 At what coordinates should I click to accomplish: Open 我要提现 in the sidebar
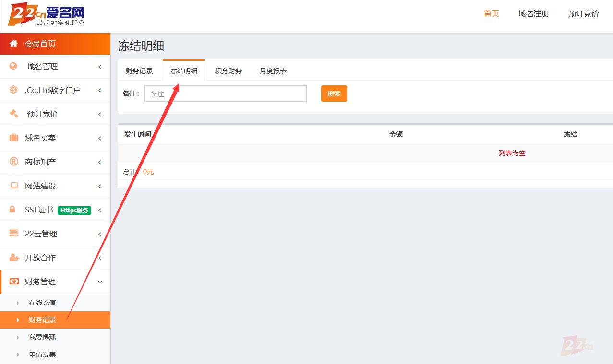click(42, 337)
